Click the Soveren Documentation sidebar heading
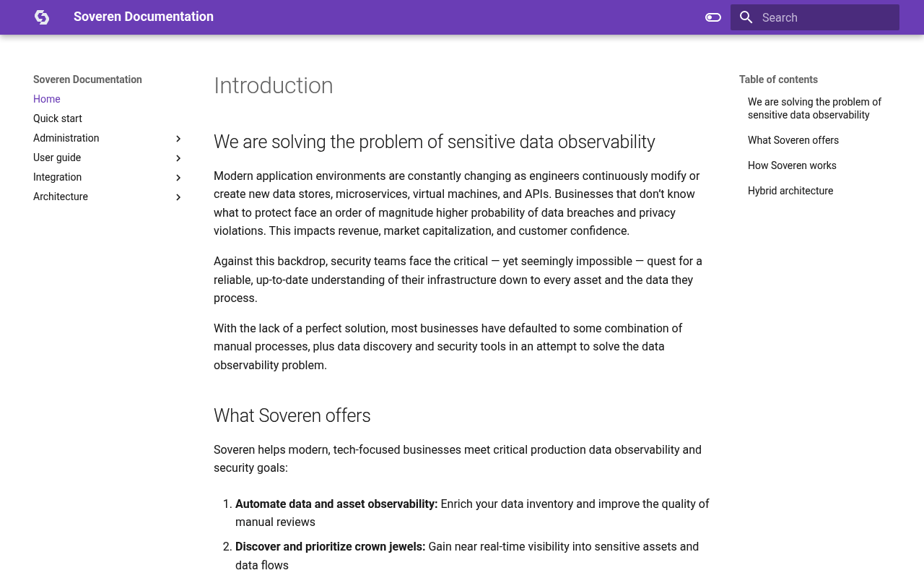This screenshot has height=578, width=924. (87, 79)
